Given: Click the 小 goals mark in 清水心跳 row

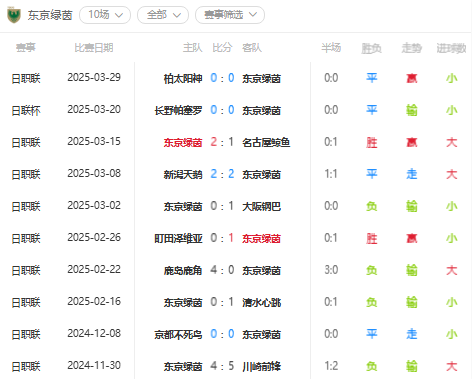Looking at the screenshot, I should tap(452, 302).
